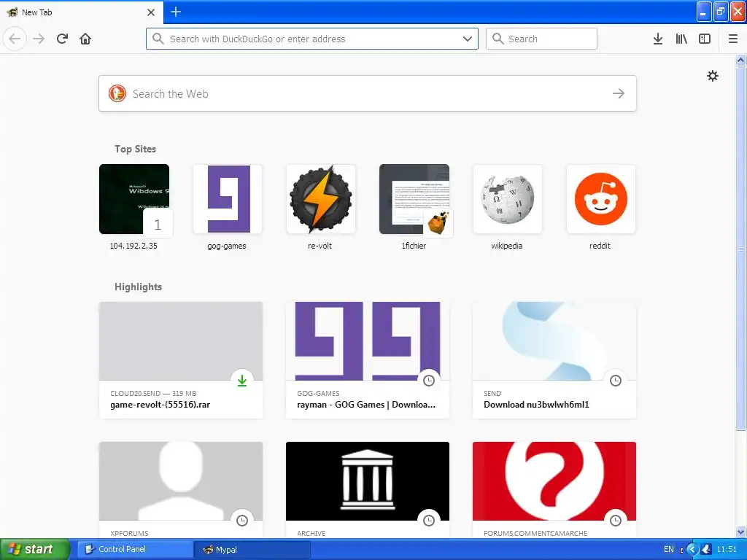Image resolution: width=747 pixels, height=560 pixels.
Task: Click the system clock showing 11:51
Action: point(727,550)
